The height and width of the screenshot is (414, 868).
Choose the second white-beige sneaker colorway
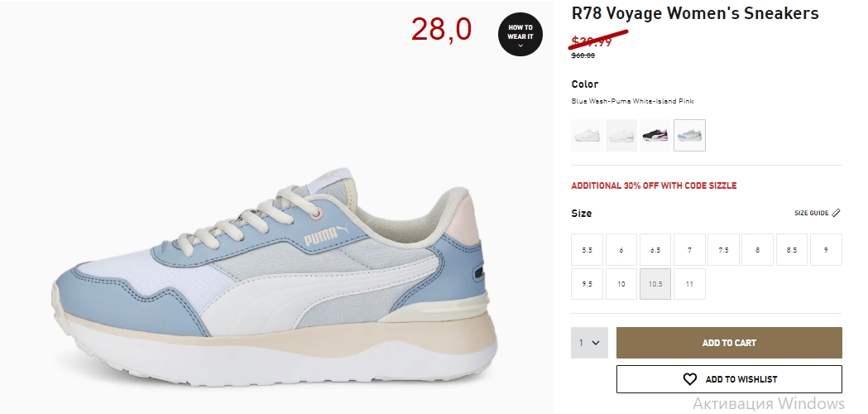click(x=621, y=135)
